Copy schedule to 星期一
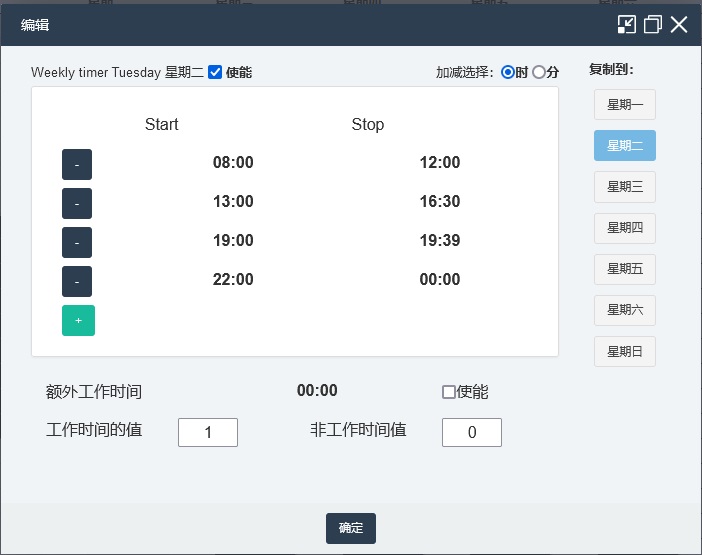This screenshot has height=555, width=702. tap(625, 104)
